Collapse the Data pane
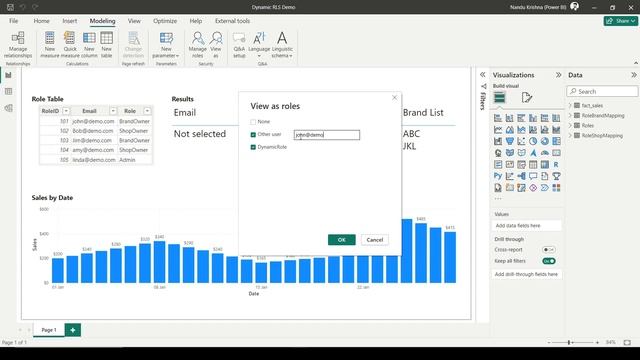Screen dimensions: 640x360 click(x=633, y=75)
